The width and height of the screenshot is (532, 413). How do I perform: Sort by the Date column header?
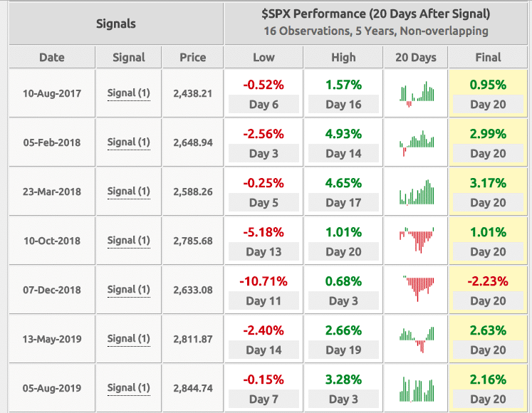(x=52, y=58)
